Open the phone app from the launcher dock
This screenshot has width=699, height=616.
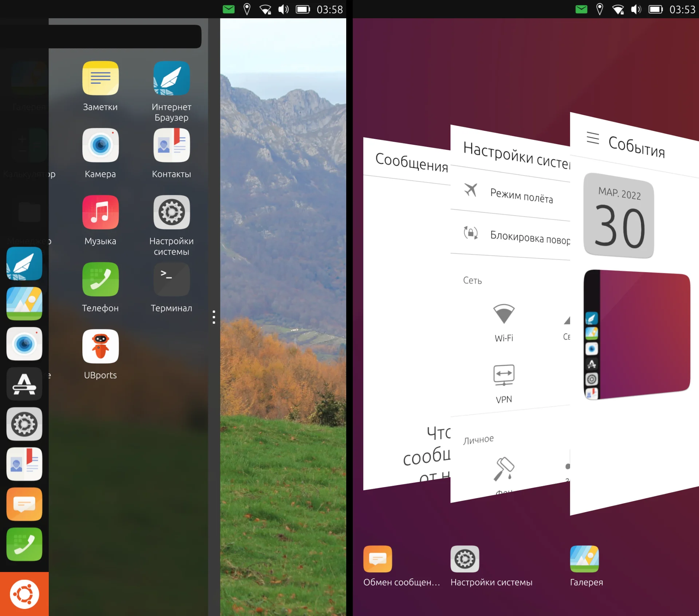click(x=24, y=544)
